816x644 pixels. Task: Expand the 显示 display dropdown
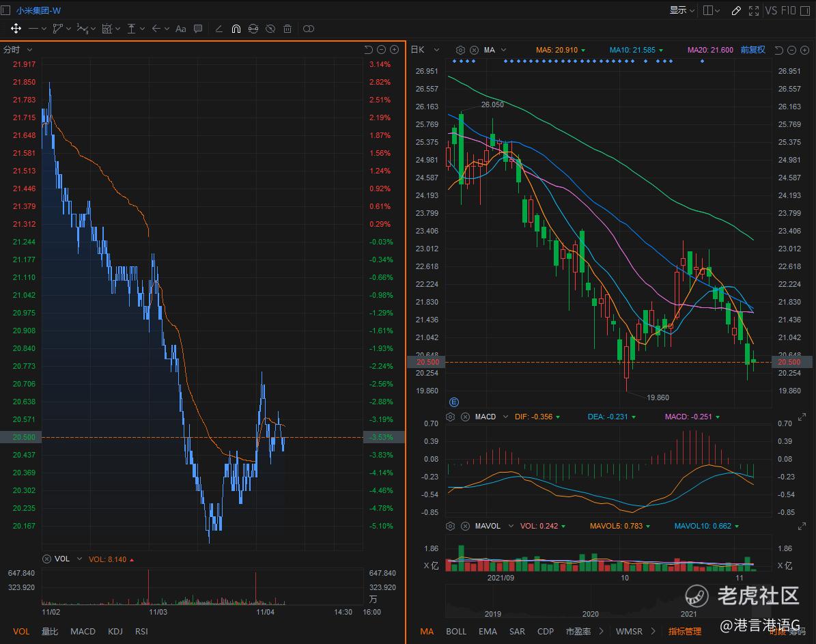(681, 10)
